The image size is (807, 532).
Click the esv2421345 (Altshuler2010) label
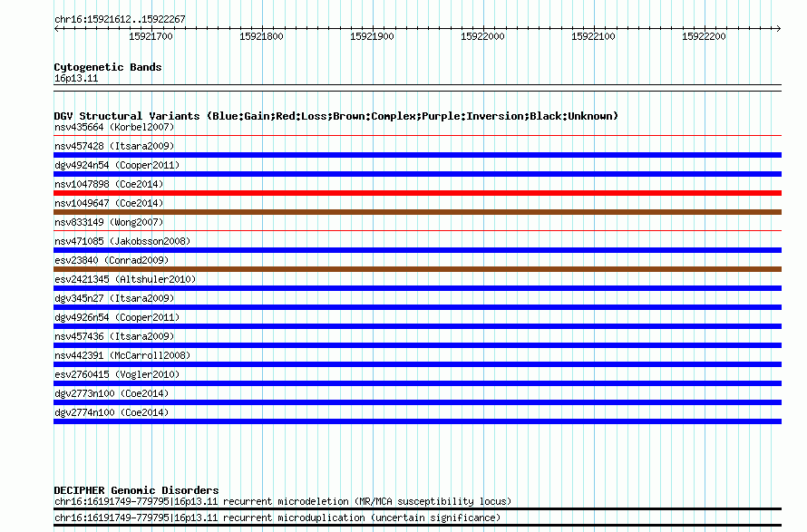[125, 279]
